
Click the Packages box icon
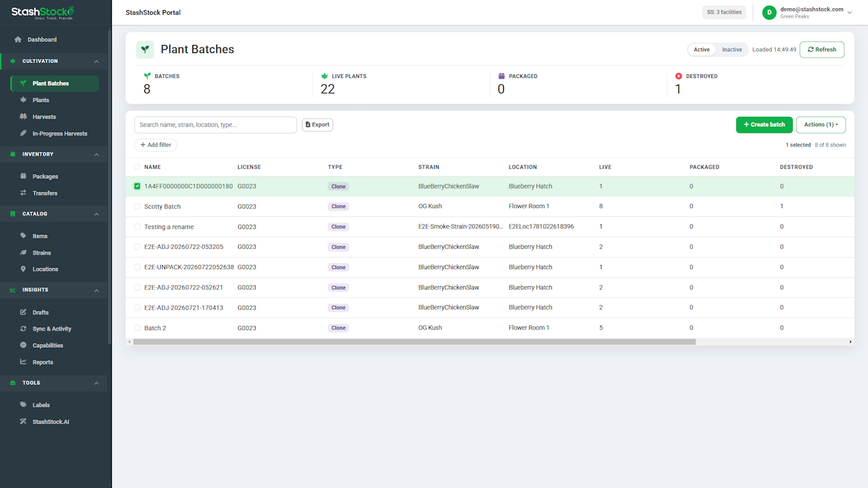pos(24,176)
